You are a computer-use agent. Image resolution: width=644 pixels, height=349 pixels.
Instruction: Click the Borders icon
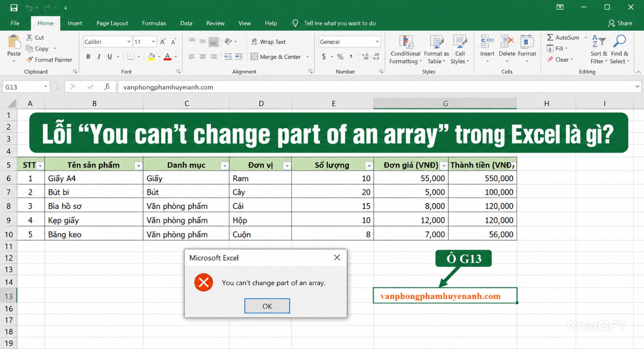coord(130,57)
